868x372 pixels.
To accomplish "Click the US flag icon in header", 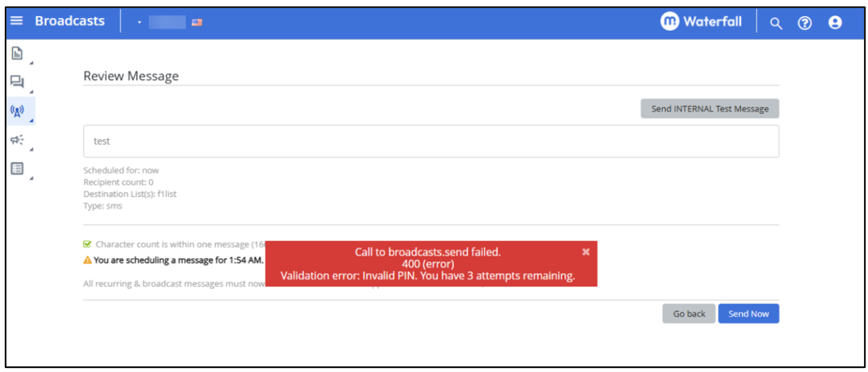I will pos(197,23).
